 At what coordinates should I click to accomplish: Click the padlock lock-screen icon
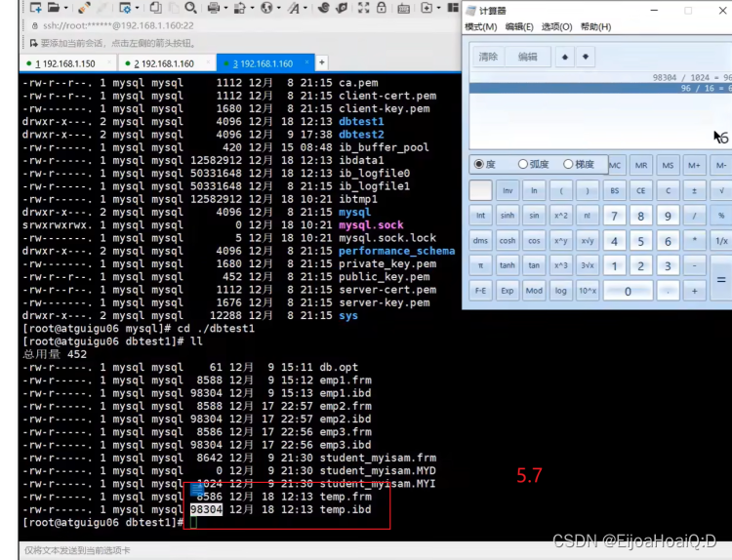(x=382, y=8)
